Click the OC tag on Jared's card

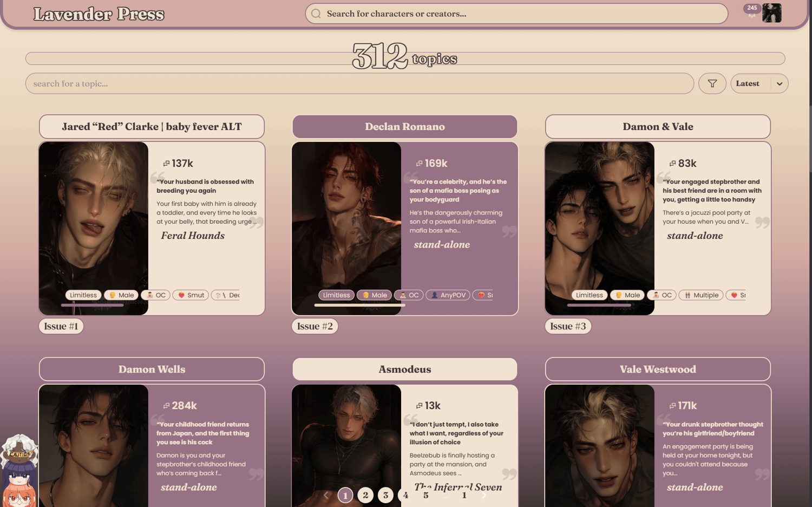(x=155, y=295)
